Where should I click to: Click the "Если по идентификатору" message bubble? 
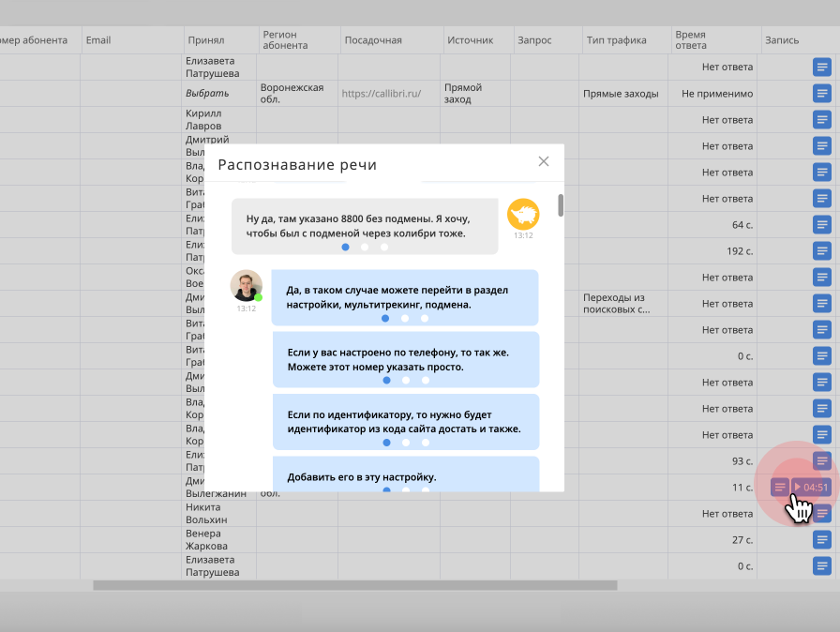(405, 421)
